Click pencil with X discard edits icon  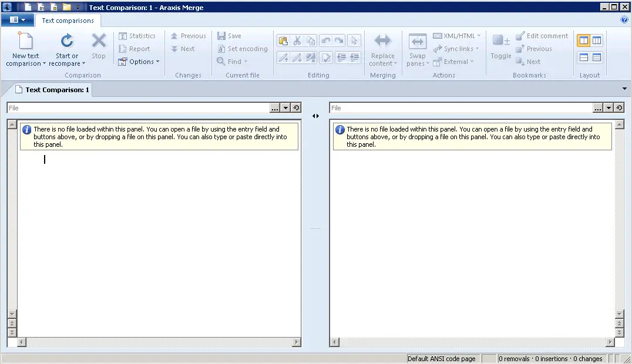[x=310, y=58]
